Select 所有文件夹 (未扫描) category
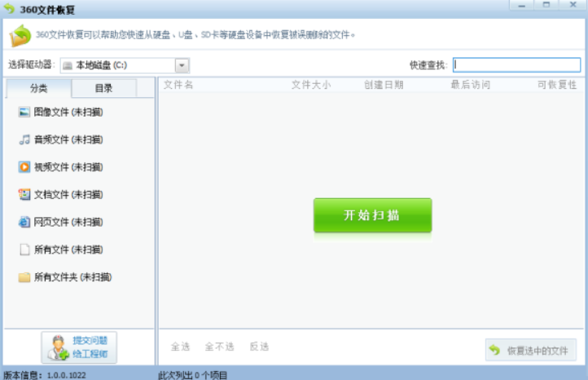This screenshot has height=380, width=588. (72, 277)
